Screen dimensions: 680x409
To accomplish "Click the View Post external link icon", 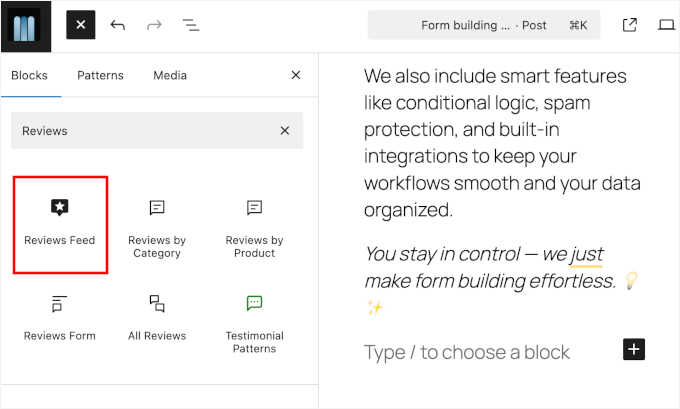I will click(x=629, y=25).
